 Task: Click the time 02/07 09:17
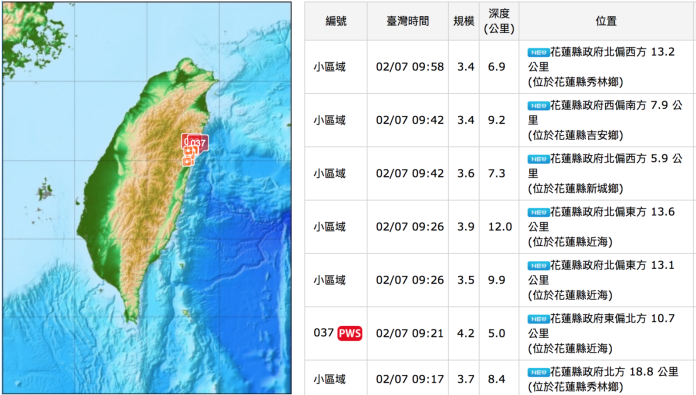tap(410, 379)
